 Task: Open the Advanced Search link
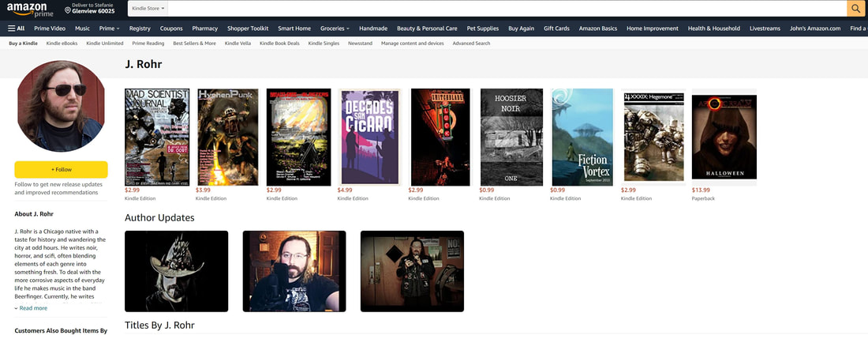pos(471,43)
